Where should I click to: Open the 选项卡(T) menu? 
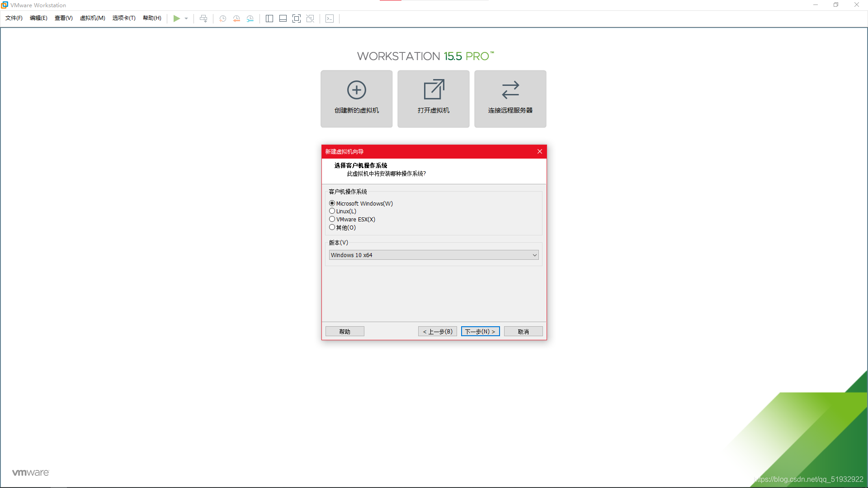tap(124, 18)
